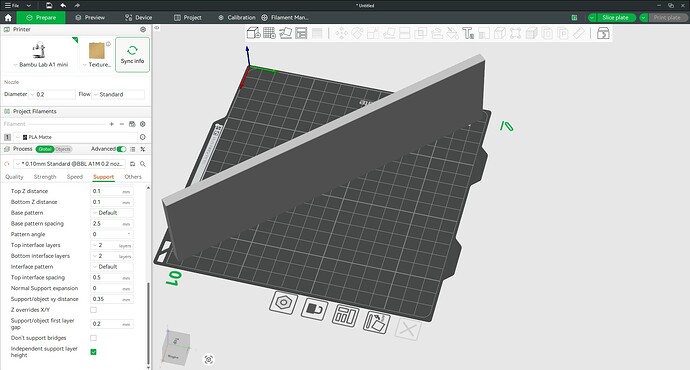Image resolution: width=690 pixels, height=370 pixels.
Task: Click the Undo arrow in title bar
Action: click(x=63, y=5)
